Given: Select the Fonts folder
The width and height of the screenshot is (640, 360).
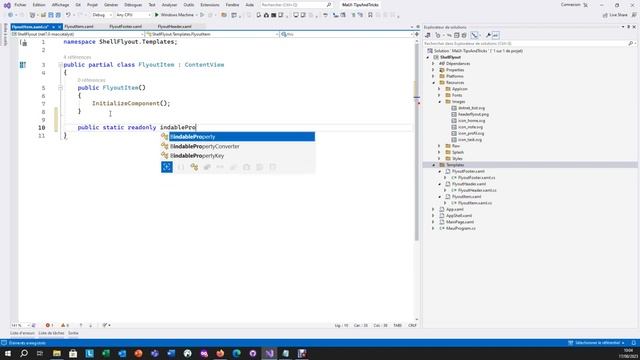Looking at the screenshot, I should pos(457,95).
